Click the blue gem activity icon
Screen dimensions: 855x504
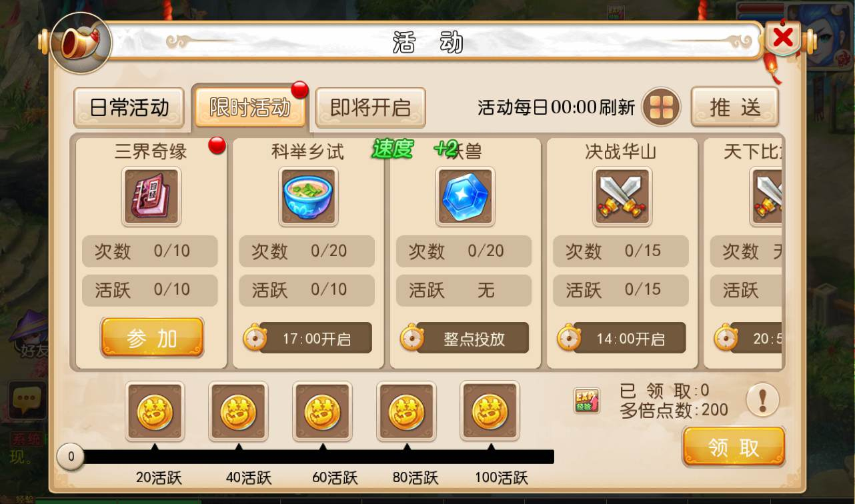466,196
